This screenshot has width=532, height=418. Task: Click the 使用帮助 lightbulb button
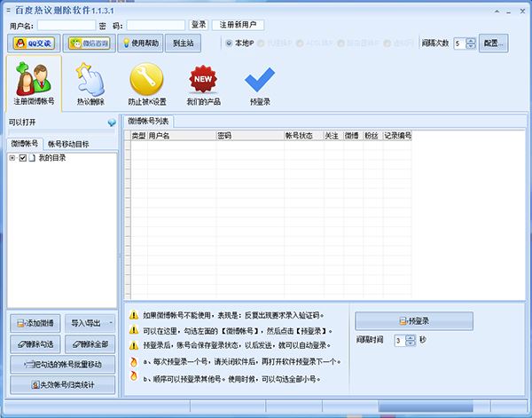[x=143, y=43]
